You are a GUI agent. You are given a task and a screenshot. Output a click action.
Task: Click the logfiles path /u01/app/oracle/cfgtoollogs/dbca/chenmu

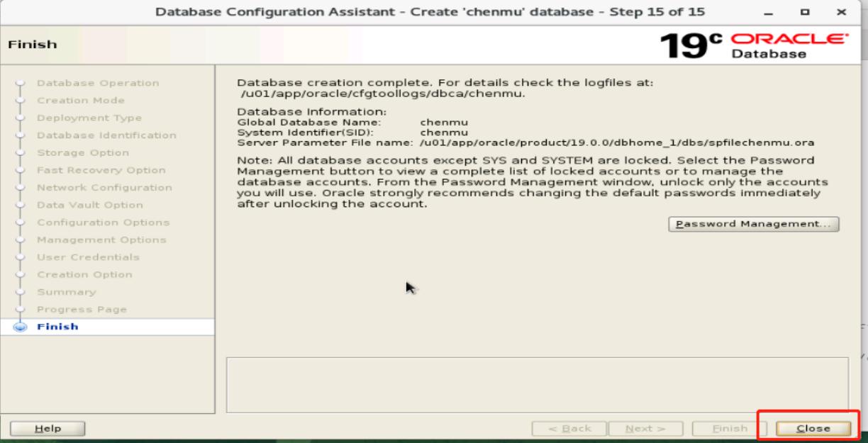point(382,94)
